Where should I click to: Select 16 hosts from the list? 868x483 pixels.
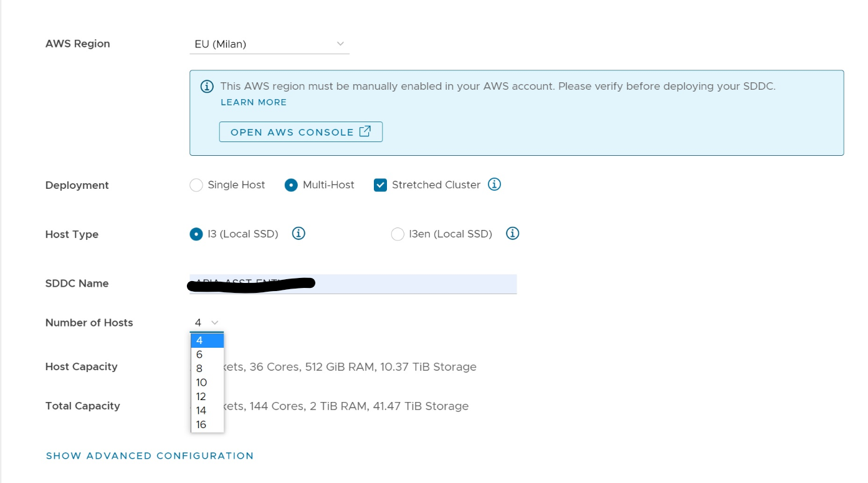(x=206, y=424)
